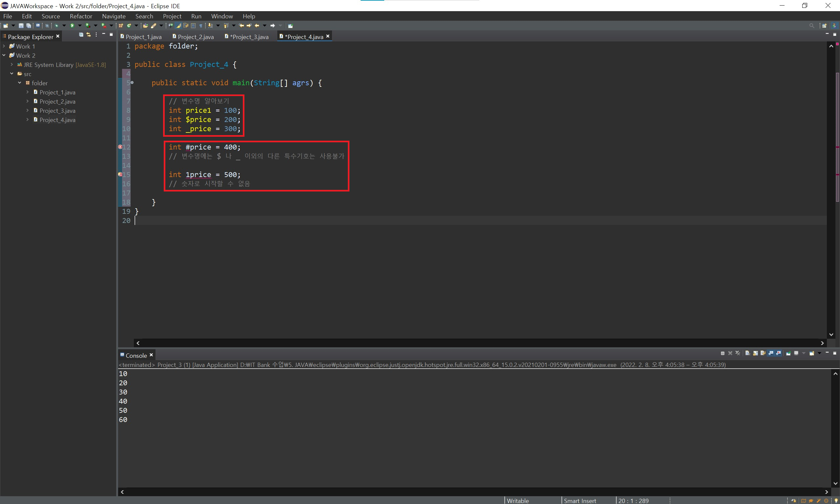Viewport: 840px width, 504px height.
Task: Toggle Scroll Lock in Console toolbar
Action: 755,353
